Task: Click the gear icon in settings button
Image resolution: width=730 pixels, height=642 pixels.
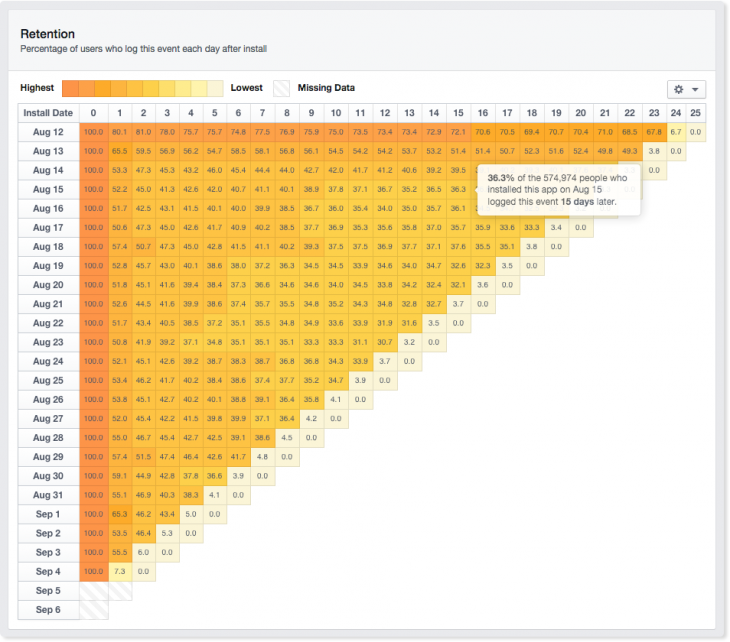Action: 679,89
